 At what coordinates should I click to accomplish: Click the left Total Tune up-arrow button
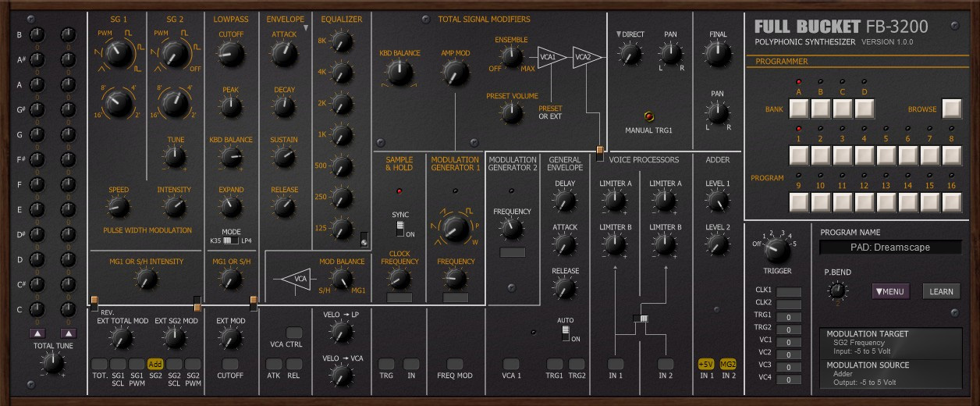click(37, 333)
